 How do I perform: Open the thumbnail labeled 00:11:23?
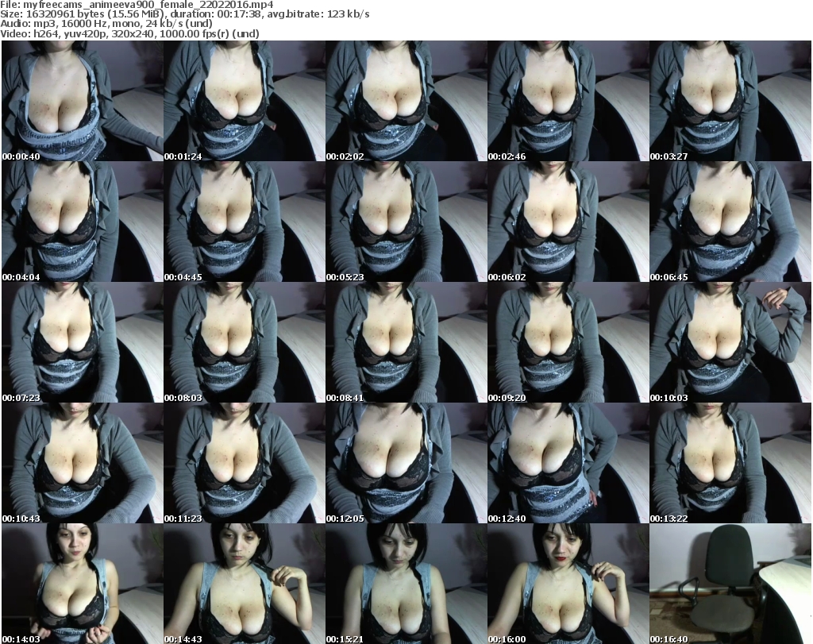245,463
